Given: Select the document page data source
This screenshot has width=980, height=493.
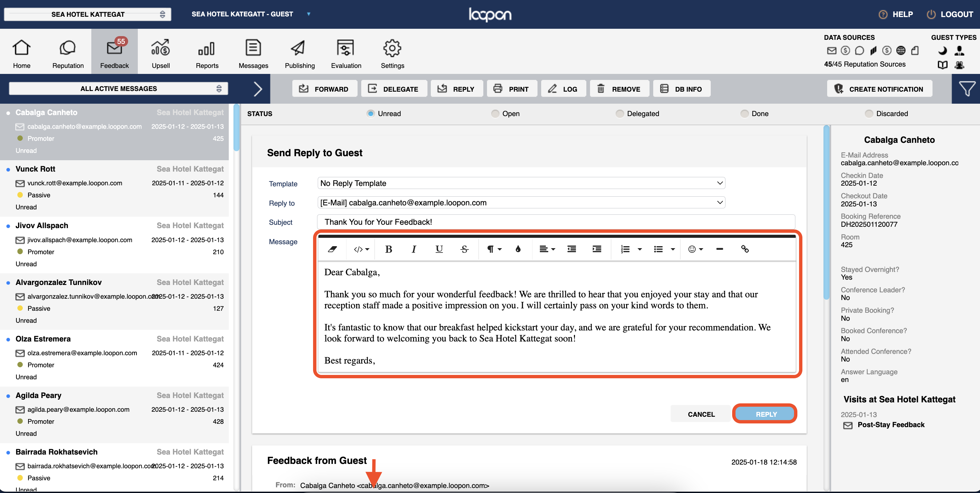Looking at the screenshot, I should click(x=915, y=50).
